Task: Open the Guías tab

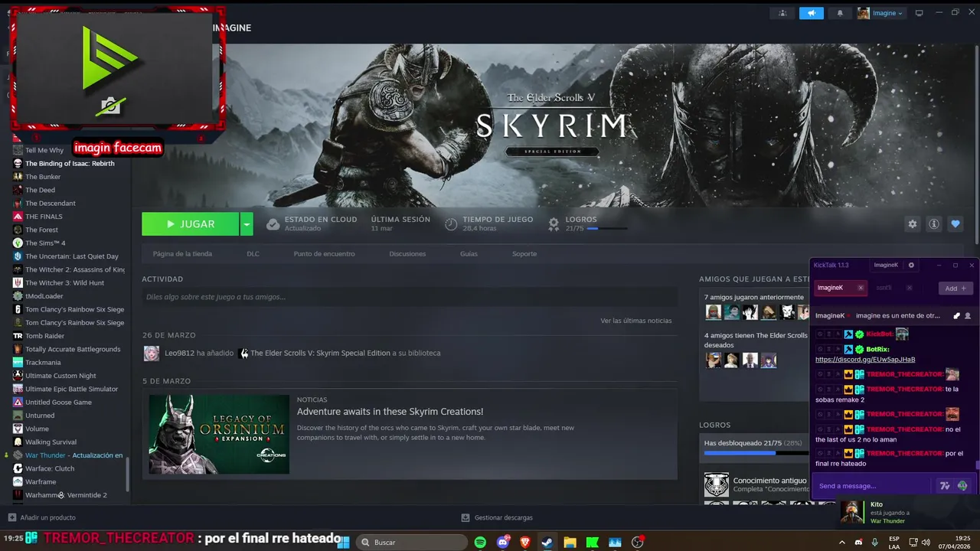Action: pos(469,253)
